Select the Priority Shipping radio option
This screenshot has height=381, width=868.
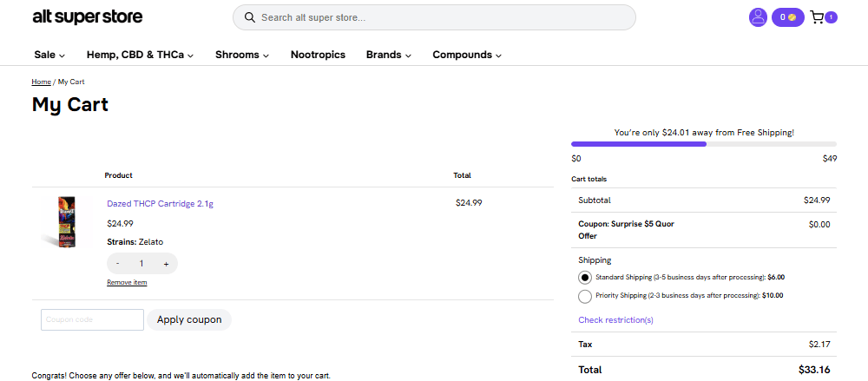coord(584,296)
